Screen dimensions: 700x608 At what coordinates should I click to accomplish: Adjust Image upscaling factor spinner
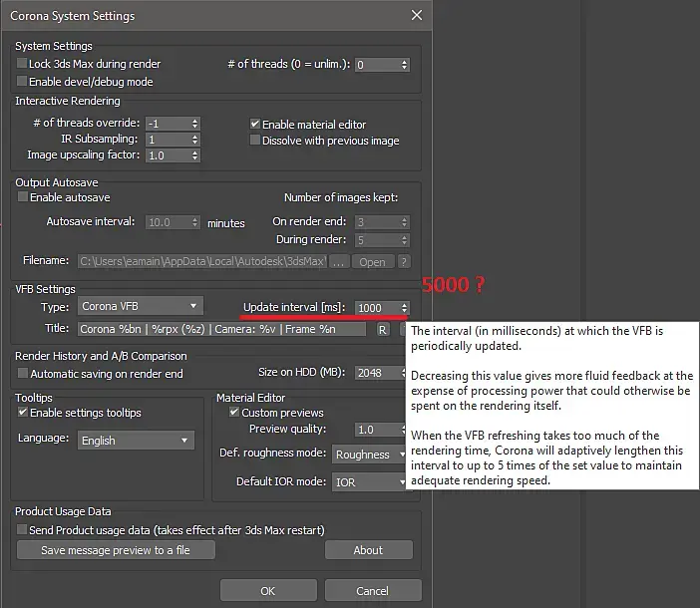click(195, 155)
